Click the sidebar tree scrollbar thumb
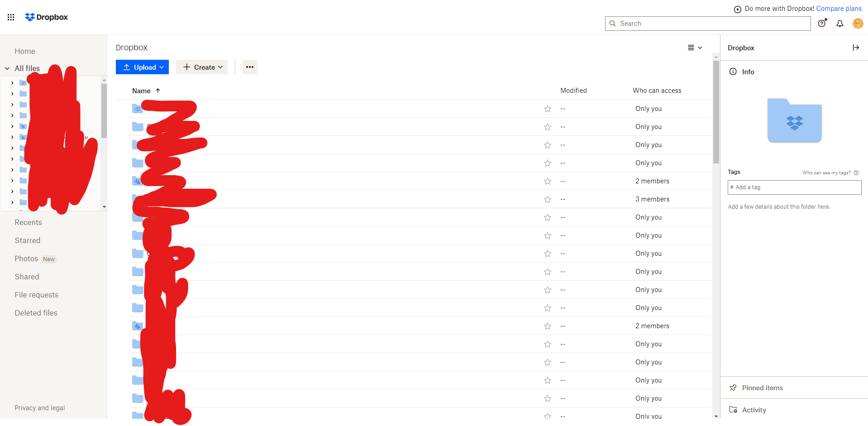This screenshot has height=426, width=868. (x=104, y=111)
